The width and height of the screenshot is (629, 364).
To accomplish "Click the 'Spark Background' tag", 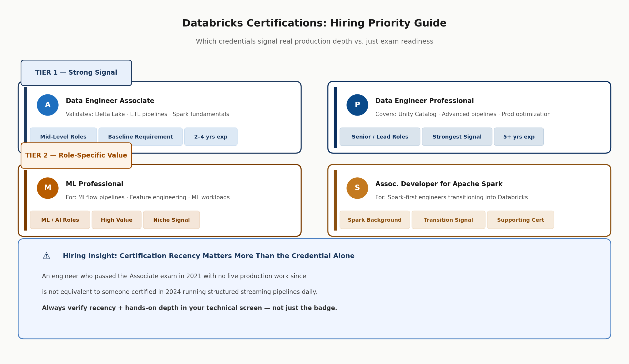I will (x=375, y=220).
